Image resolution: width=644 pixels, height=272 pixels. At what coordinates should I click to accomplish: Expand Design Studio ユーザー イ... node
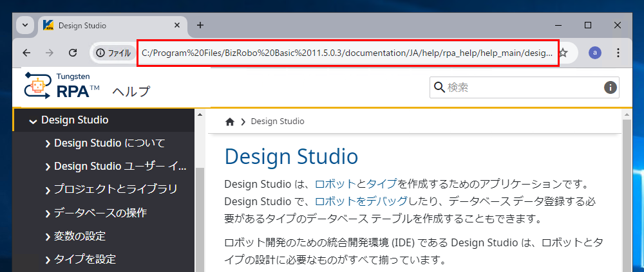[x=48, y=167]
